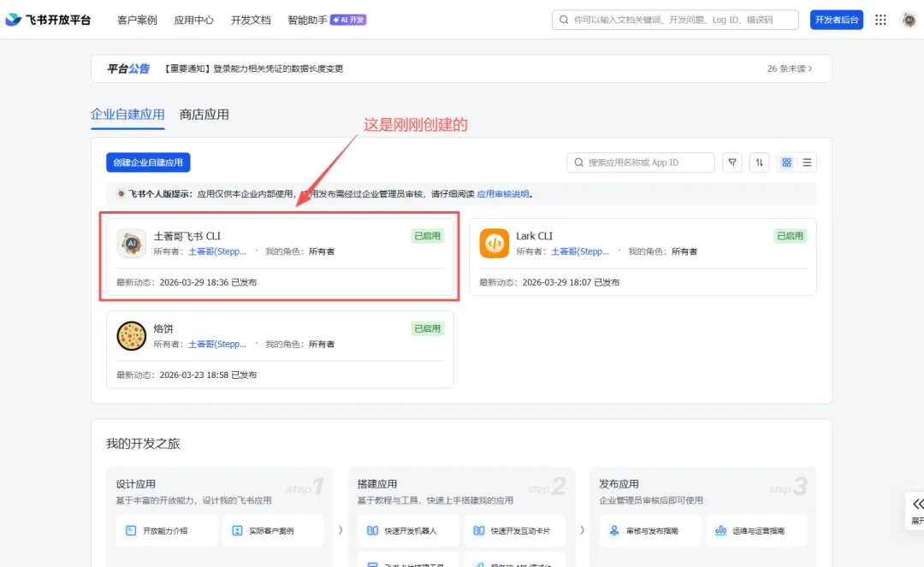Click the 开放能力介绍 icon
Screen dimensions: 924x567
131,530
